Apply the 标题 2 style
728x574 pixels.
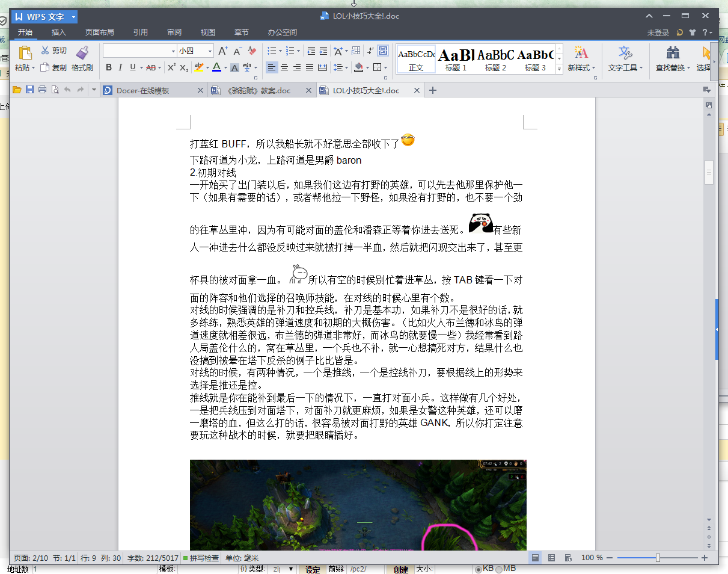495,59
